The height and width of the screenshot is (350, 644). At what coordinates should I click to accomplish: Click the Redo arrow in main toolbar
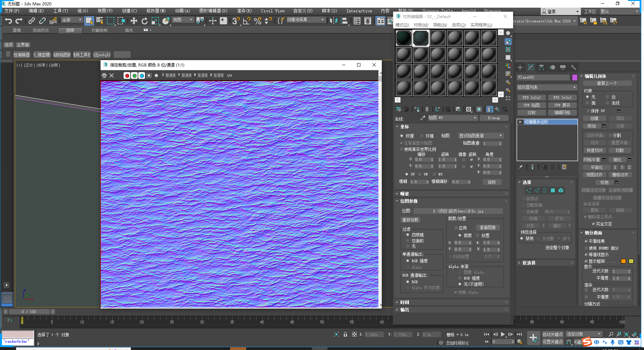pyautogui.click(x=19, y=21)
